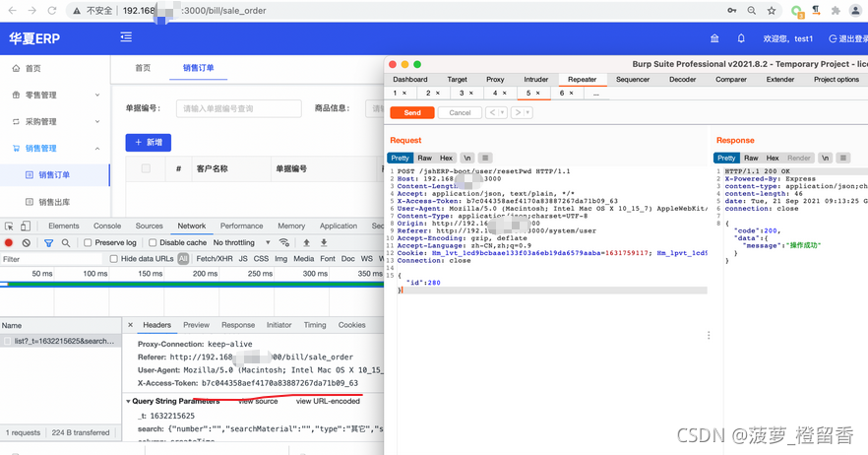This screenshot has width=868, height=455.
Task: Collapse ERP sidebar with menu-fold icon
Action: click(126, 37)
